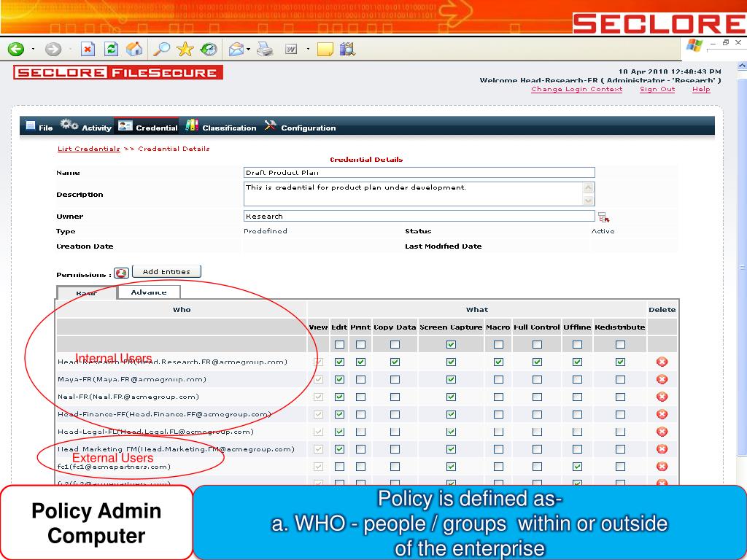Delete Head-Finance-FF permission row
Image resolution: width=747 pixels, height=560 pixels.
point(662,414)
